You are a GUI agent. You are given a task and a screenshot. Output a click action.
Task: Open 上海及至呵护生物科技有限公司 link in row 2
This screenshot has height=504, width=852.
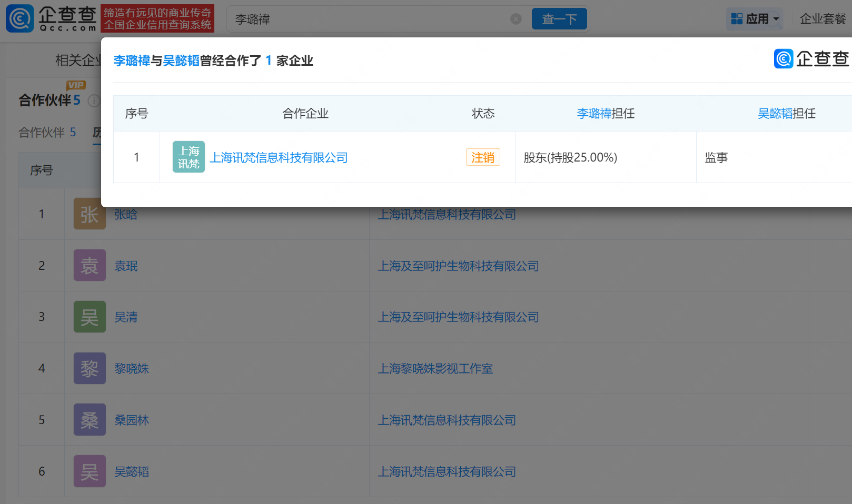pyautogui.click(x=459, y=266)
